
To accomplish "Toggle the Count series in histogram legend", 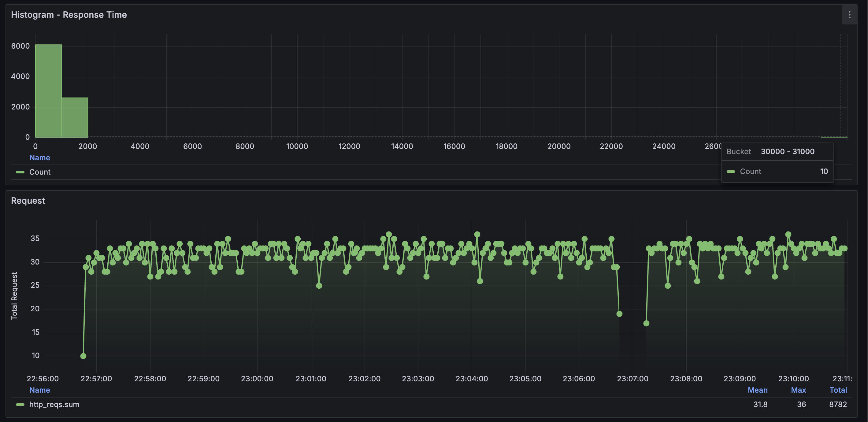I will coord(40,172).
